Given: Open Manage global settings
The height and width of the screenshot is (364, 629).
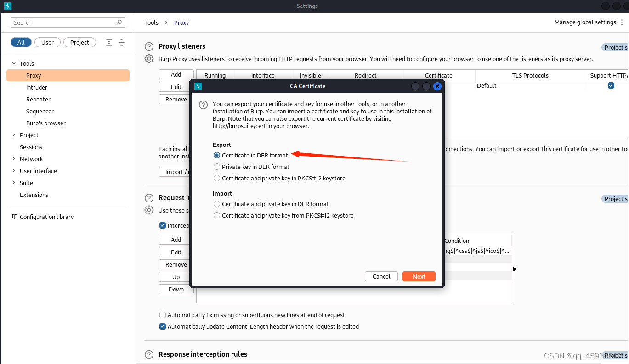Looking at the screenshot, I should click(585, 22).
